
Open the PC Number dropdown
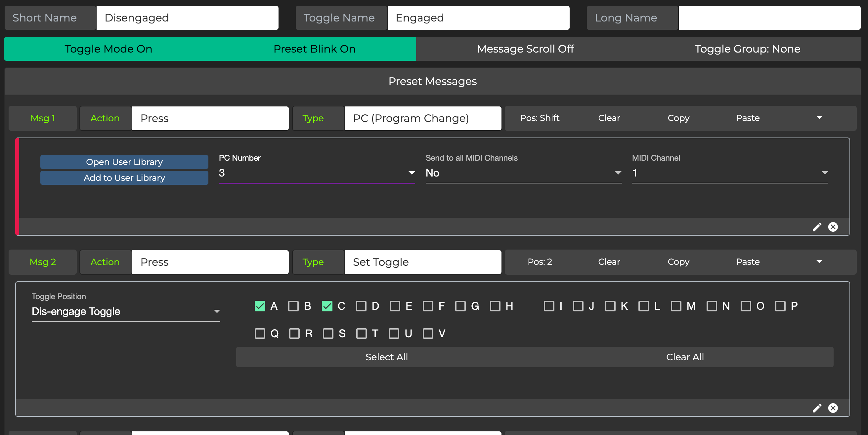[411, 173]
